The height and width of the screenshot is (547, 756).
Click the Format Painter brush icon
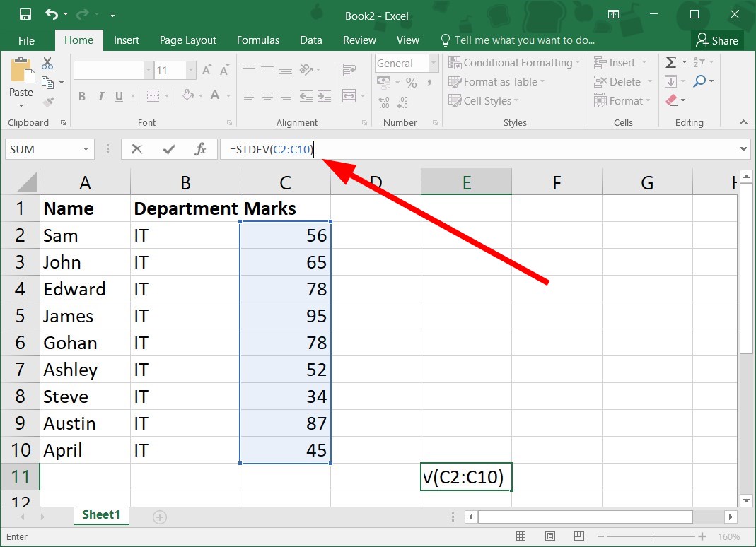tap(48, 102)
